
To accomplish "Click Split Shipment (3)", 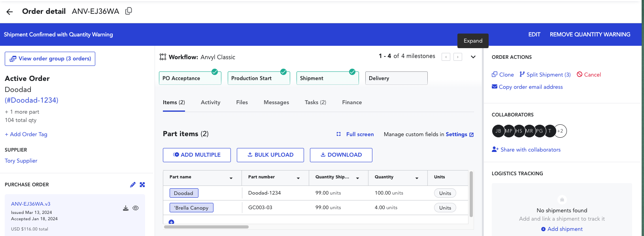I will click(545, 75).
